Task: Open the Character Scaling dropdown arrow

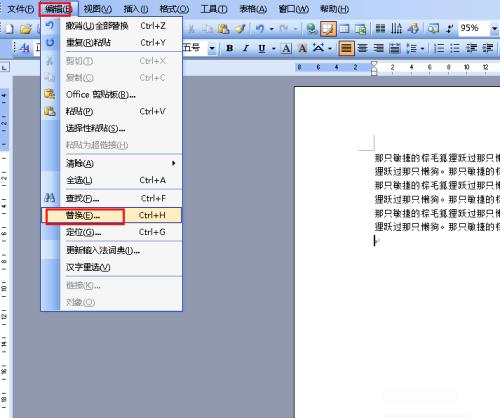Action: click(330, 49)
